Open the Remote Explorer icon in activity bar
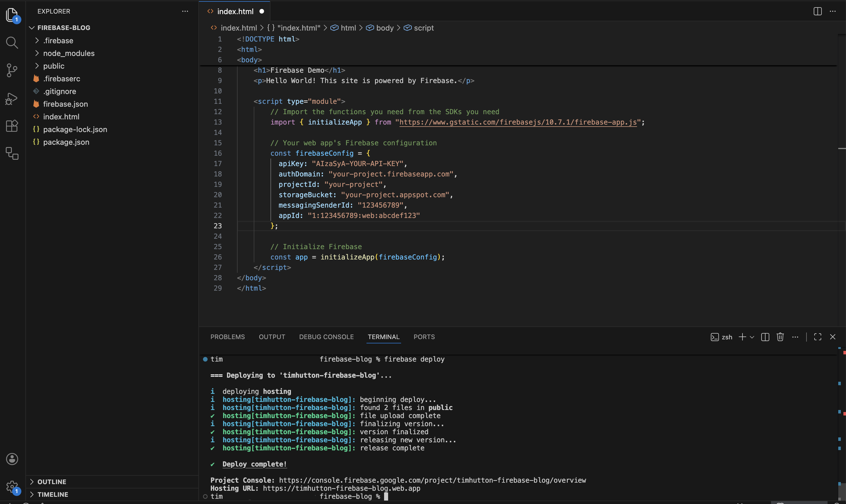 pyautogui.click(x=12, y=153)
